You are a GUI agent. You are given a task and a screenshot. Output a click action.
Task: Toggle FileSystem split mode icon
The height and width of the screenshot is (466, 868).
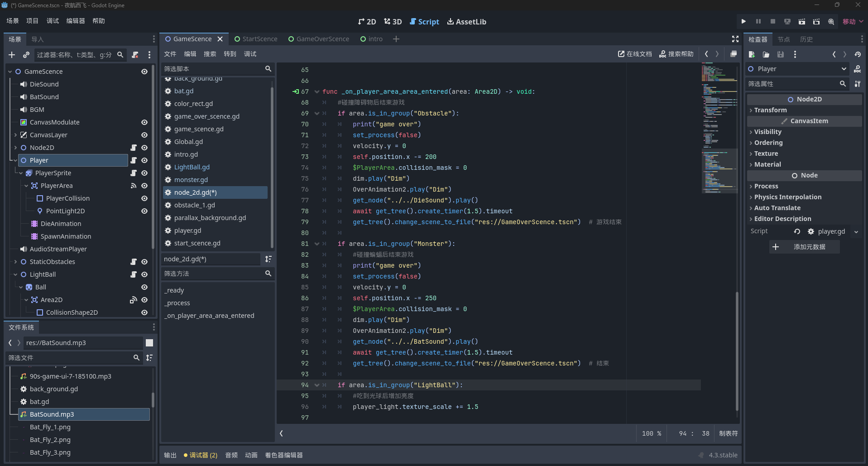149,343
